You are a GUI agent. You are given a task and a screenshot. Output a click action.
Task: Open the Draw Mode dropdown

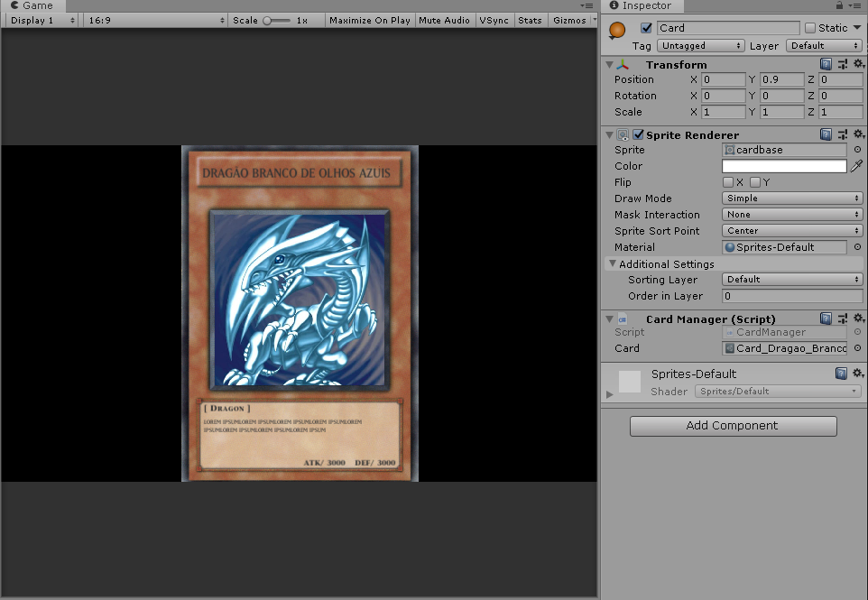[x=791, y=198]
